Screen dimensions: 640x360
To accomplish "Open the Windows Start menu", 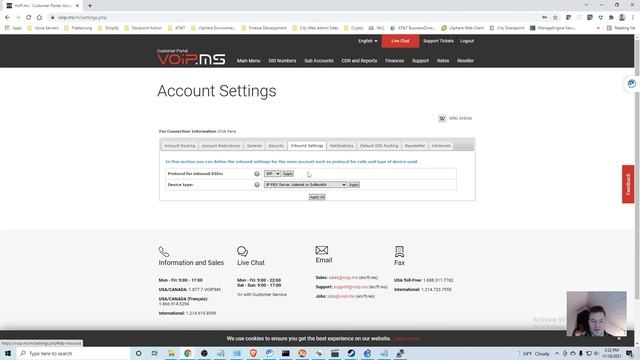I will pyautogui.click(x=7, y=353).
